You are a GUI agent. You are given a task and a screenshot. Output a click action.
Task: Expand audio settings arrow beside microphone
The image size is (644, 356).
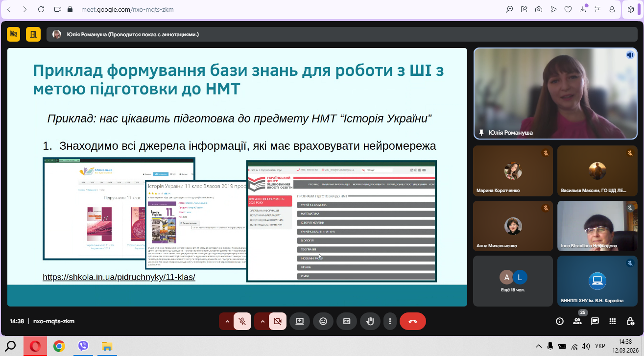(x=227, y=321)
